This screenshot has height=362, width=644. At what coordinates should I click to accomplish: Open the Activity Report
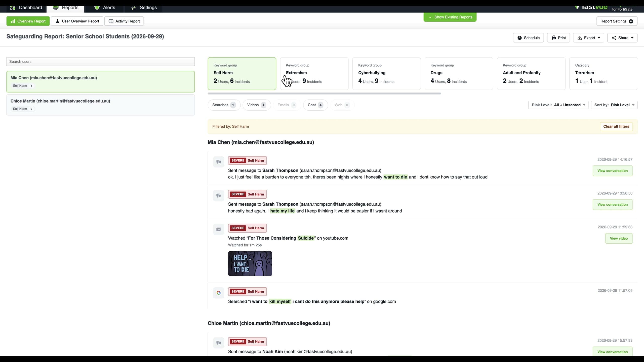click(x=124, y=21)
